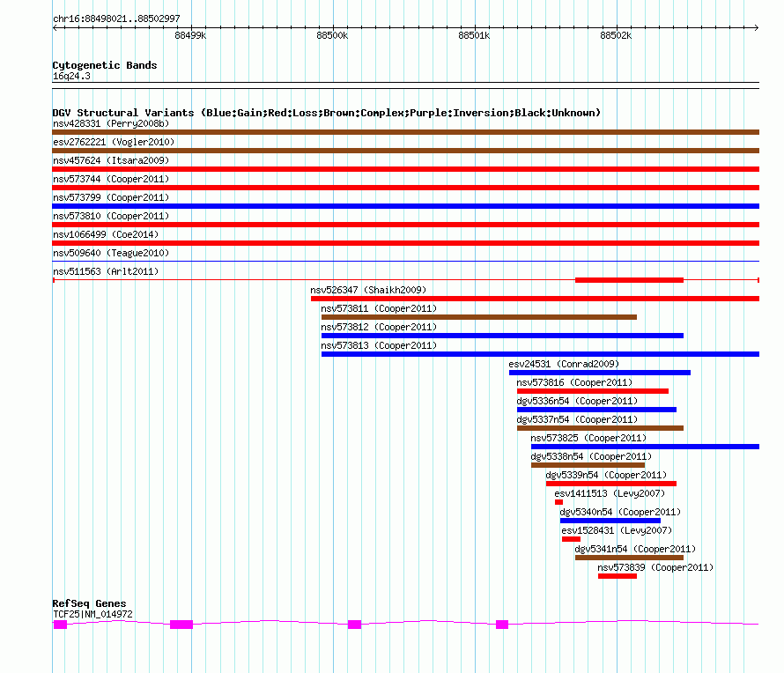Select nsv573839 (Cooper2011) label
Screen dimensions: 784x673
tap(655, 567)
